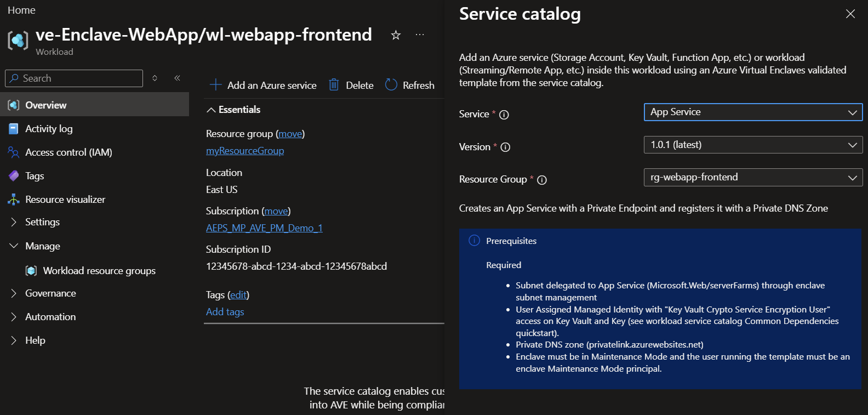Click the Refresh toolbar button
This screenshot has height=415, width=868.
coord(410,85)
